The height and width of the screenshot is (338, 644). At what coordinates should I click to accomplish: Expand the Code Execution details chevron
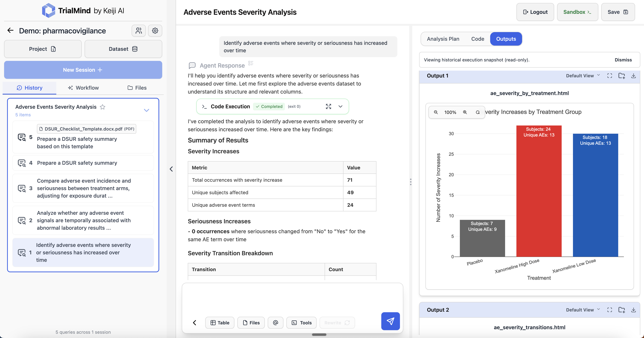[340, 106]
